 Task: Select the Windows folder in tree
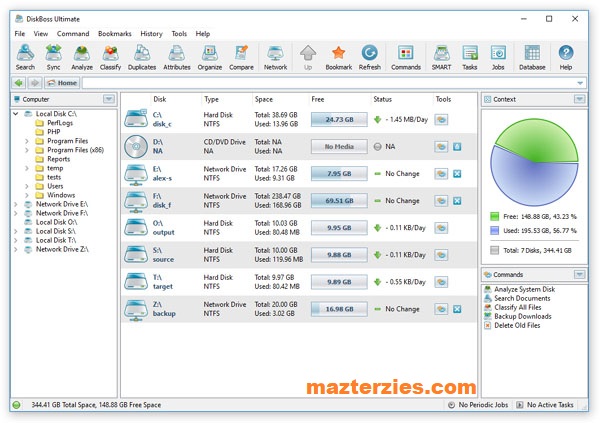point(61,195)
